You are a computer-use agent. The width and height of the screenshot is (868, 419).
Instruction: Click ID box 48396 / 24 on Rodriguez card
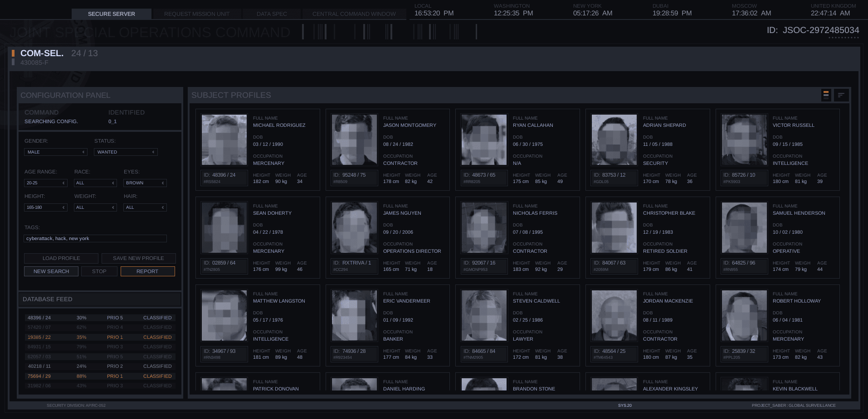pos(224,178)
